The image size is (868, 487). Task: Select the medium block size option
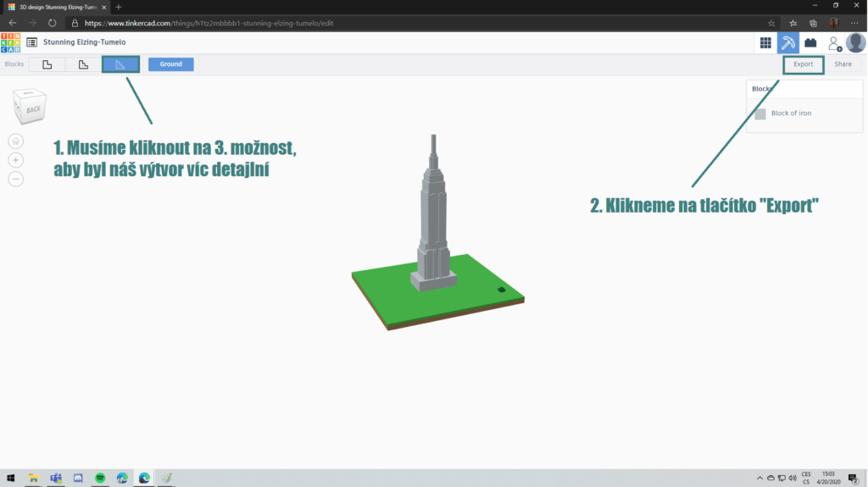(83, 64)
